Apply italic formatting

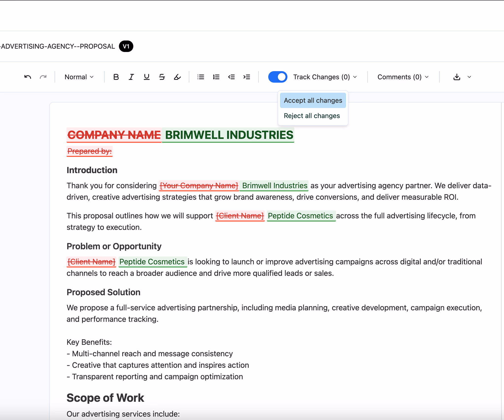(x=131, y=77)
